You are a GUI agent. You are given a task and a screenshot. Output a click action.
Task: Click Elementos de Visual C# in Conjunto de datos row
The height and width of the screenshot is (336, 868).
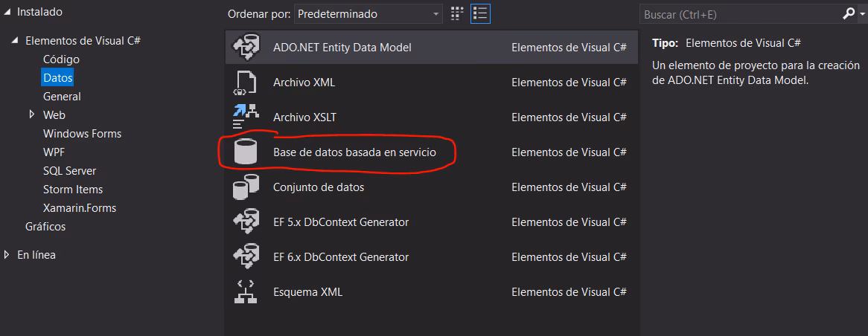[x=569, y=187]
